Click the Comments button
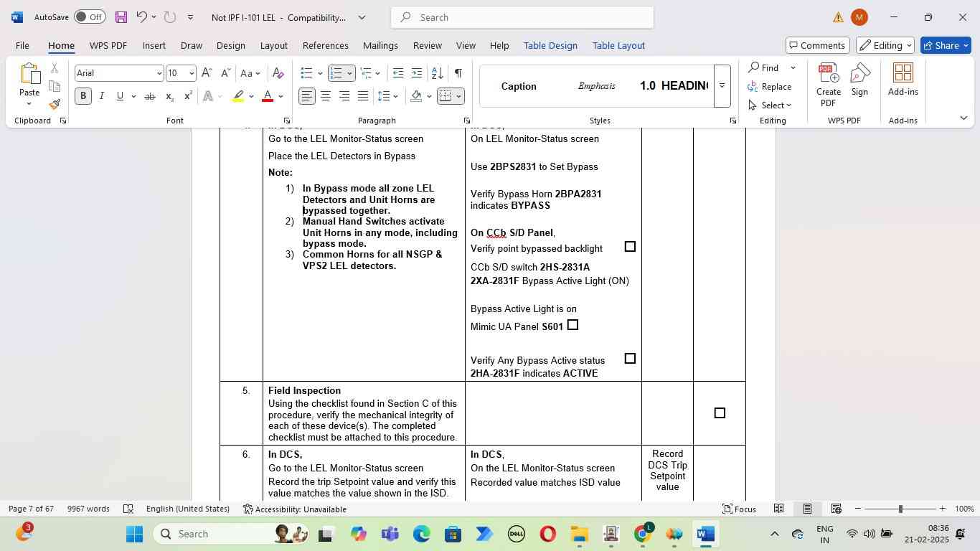 [818, 45]
